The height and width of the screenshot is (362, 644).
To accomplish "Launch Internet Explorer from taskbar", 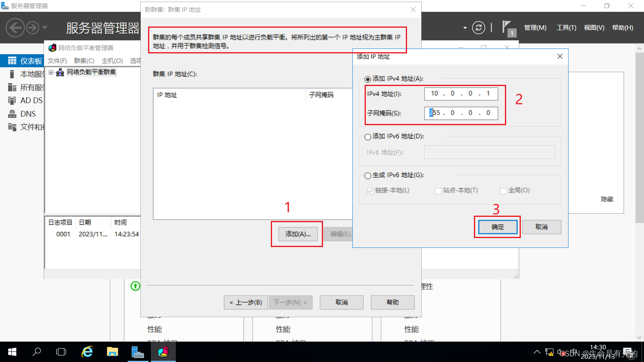I will pyautogui.click(x=87, y=351).
